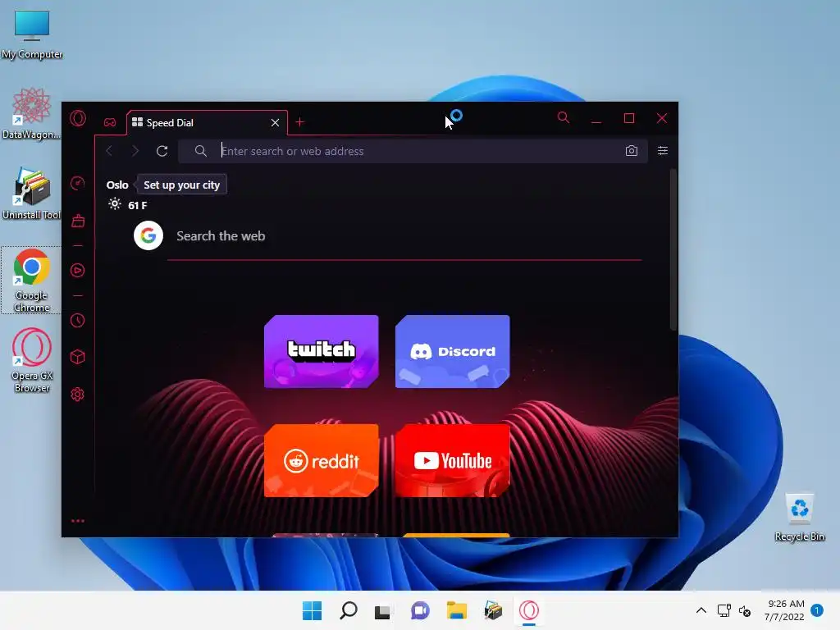This screenshot has height=630, width=840.
Task: Open Extensions cube icon in sidebar
Action: coord(78,357)
